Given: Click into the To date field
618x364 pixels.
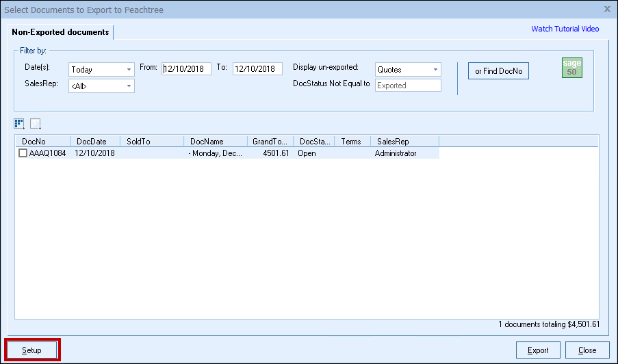Looking at the screenshot, I should pos(257,69).
